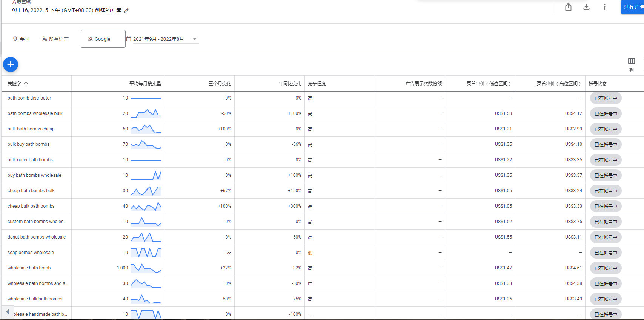Click the date range dropdown arrow
644x320 pixels.
point(195,39)
